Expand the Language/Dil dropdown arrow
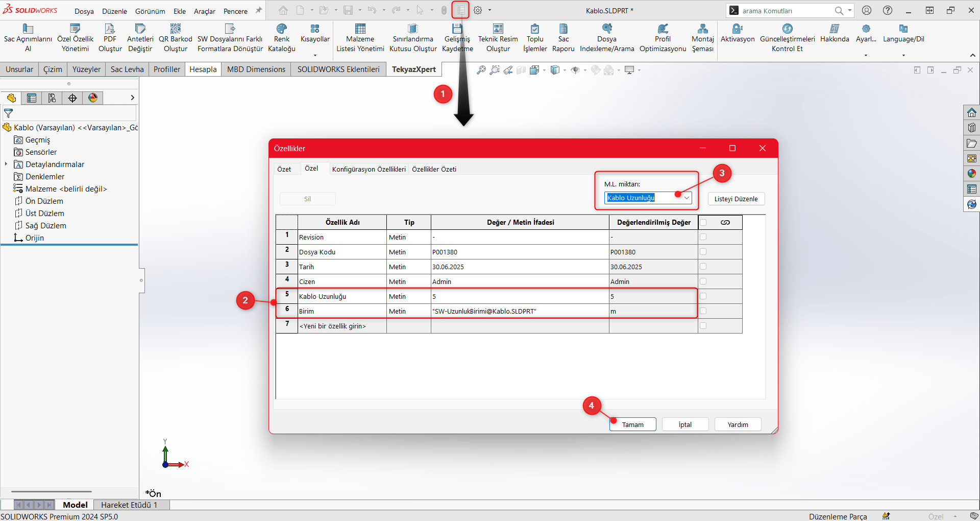This screenshot has width=980, height=521. pyautogui.click(x=903, y=55)
